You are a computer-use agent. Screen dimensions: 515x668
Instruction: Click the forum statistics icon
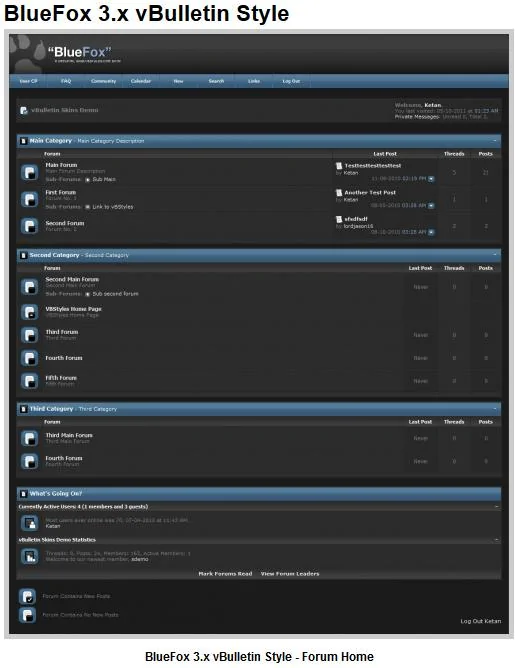pos(29,556)
